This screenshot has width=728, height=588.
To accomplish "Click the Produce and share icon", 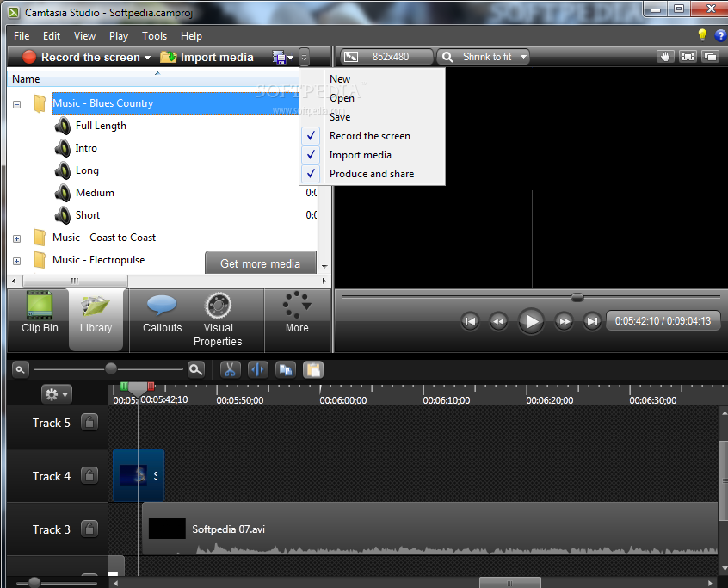I will click(x=279, y=57).
